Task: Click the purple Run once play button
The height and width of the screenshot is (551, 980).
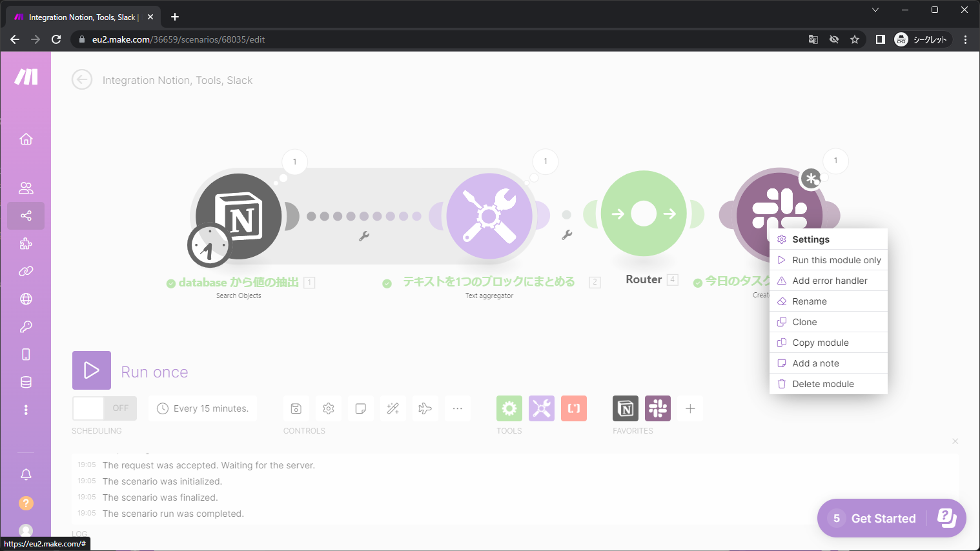Action: point(92,370)
